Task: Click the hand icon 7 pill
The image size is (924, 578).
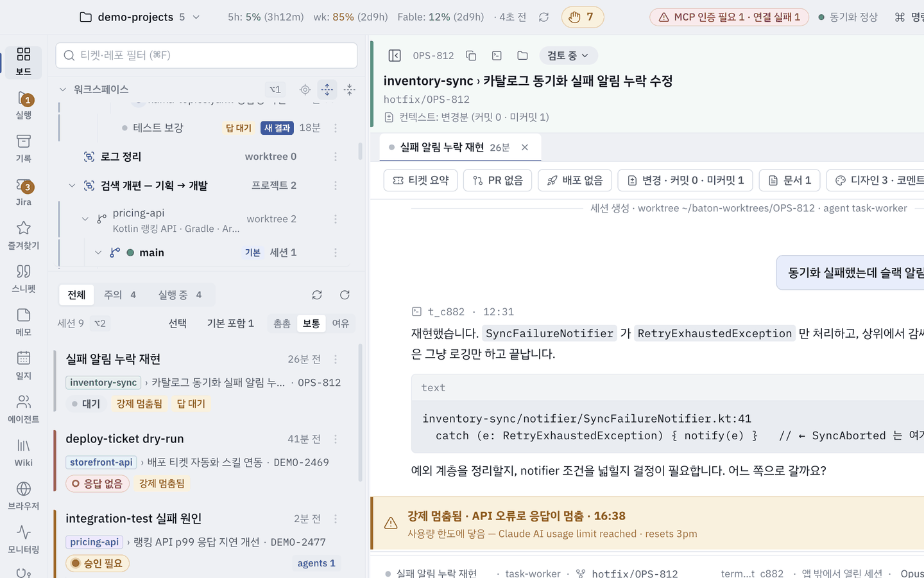Action: (583, 17)
